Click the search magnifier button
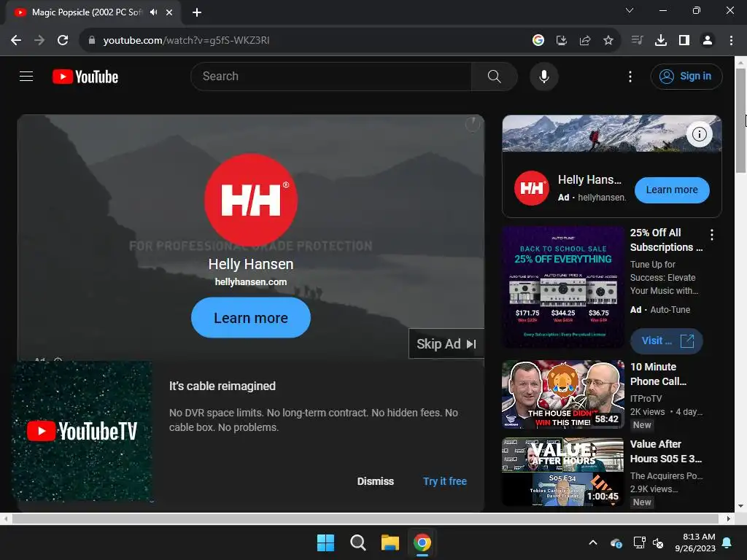This screenshot has height=560, width=747. click(494, 76)
